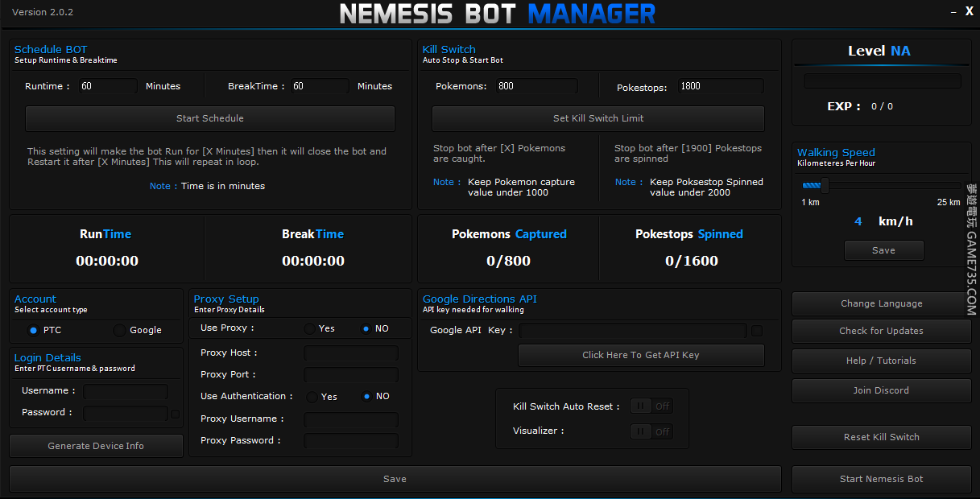
Task: Click the Runtime minutes input field
Action: [108, 86]
